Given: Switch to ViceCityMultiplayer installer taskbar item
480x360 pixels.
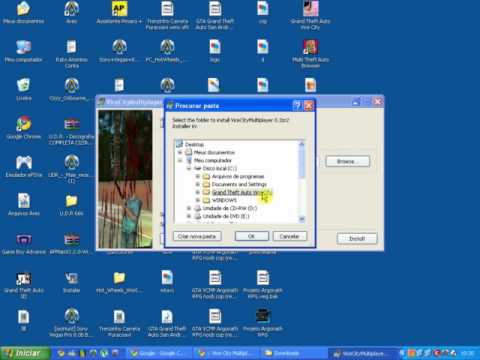Looking at the screenshot, I should pyautogui.click(x=362, y=353).
